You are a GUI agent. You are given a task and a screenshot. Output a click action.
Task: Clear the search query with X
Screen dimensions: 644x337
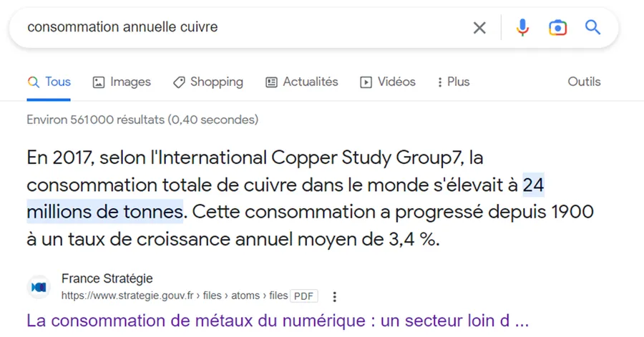click(479, 28)
